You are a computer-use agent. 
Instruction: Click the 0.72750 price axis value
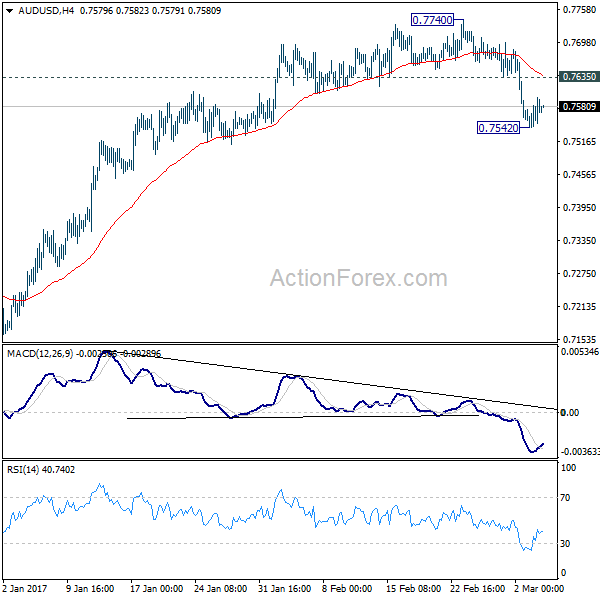(579, 274)
